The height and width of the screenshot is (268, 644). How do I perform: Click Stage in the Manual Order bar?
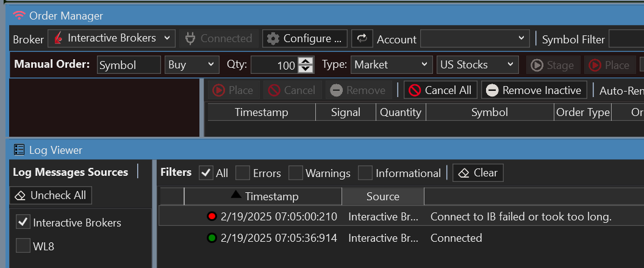(553, 65)
